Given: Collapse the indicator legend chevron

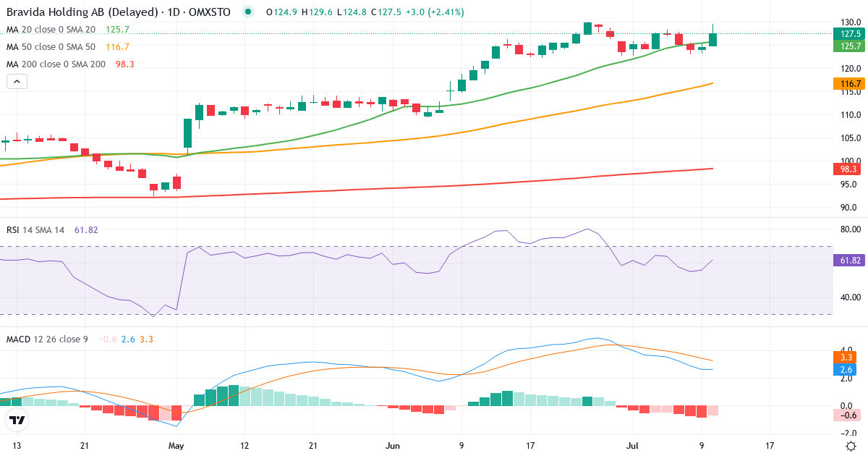Looking at the screenshot, I should 17,82.
